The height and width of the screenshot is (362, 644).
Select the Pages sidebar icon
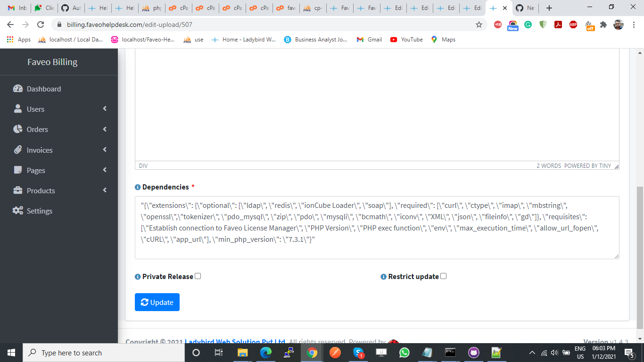tap(17, 170)
